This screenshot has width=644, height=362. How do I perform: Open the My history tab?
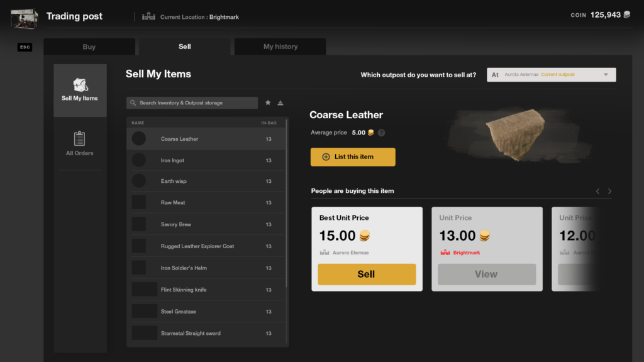[280, 47]
